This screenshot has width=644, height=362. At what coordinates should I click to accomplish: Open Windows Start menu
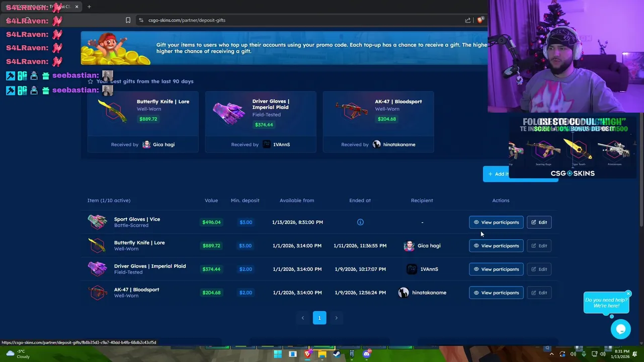[x=278, y=354]
